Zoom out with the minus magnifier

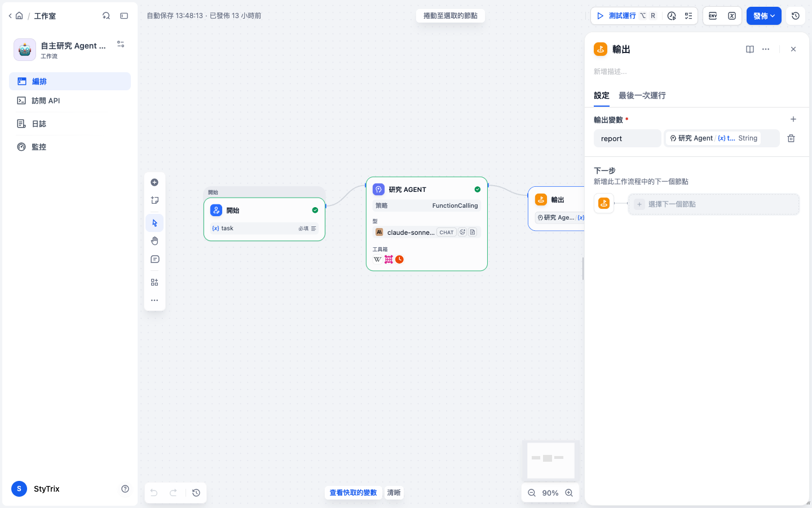[532, 493]
